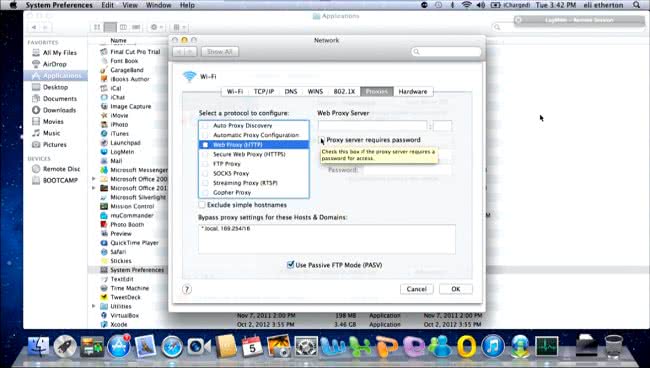Open Activity Monitor icon in Dock

point(547,346)
